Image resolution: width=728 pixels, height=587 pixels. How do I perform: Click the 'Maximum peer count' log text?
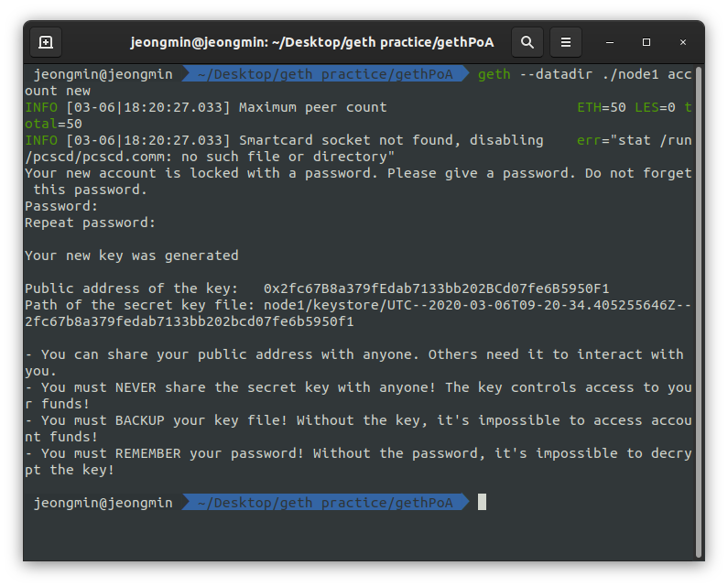313,107
